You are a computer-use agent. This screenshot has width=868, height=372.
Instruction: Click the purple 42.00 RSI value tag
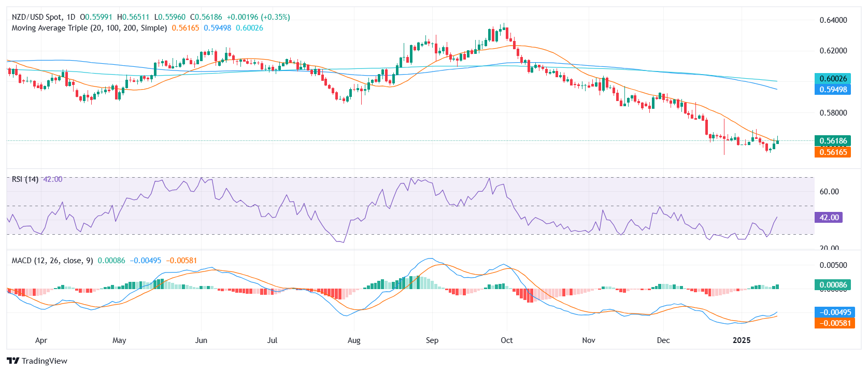[829, 218]
